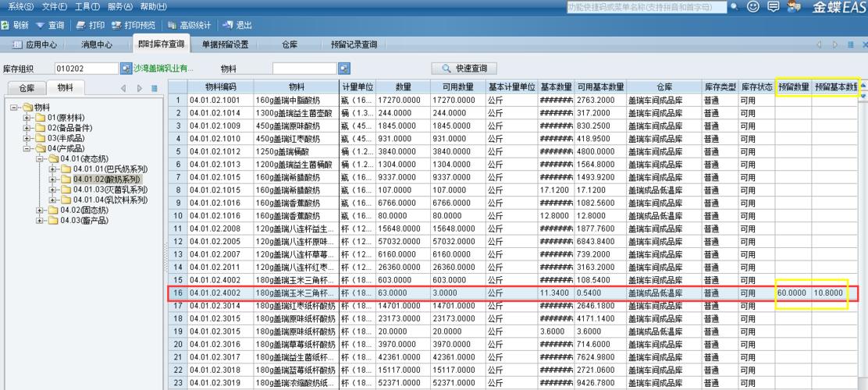Launch 高级统计 advanced statistics

[x=189, y=26]
